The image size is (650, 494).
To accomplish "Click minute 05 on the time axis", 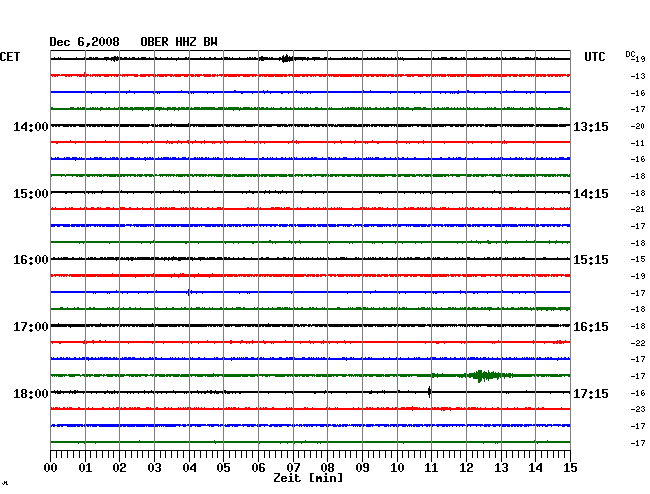I will click(223, 467).
